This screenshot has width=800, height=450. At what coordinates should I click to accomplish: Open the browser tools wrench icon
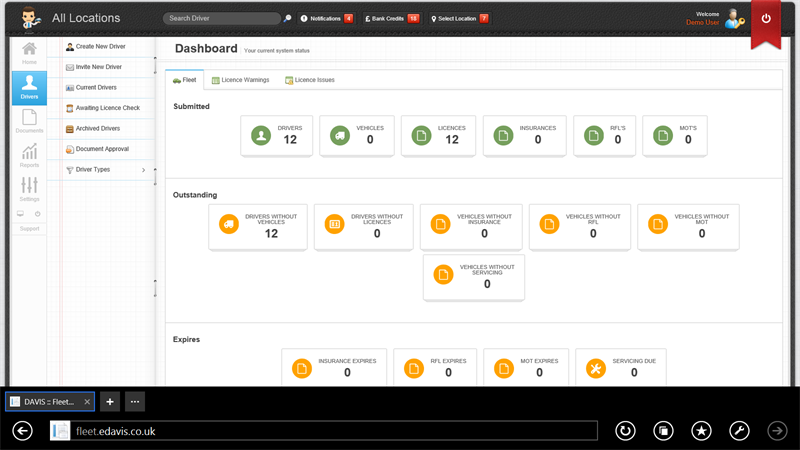pos(739,430)
